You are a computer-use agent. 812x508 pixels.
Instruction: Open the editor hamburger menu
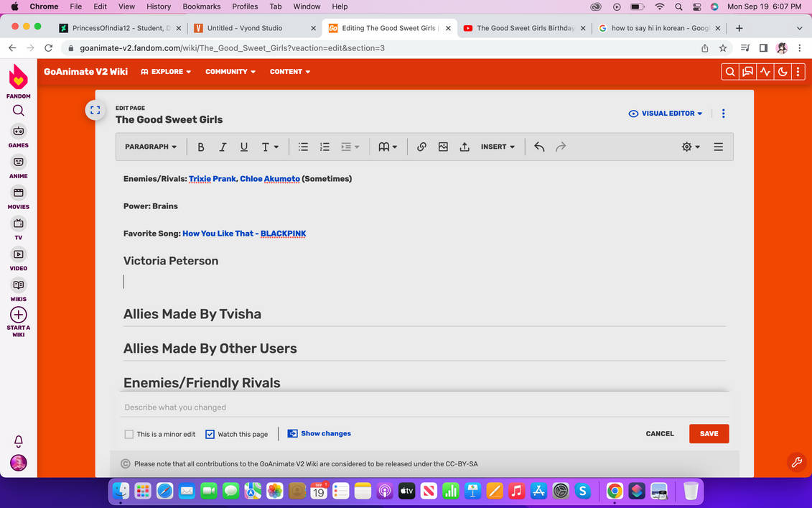click(718, 147)
